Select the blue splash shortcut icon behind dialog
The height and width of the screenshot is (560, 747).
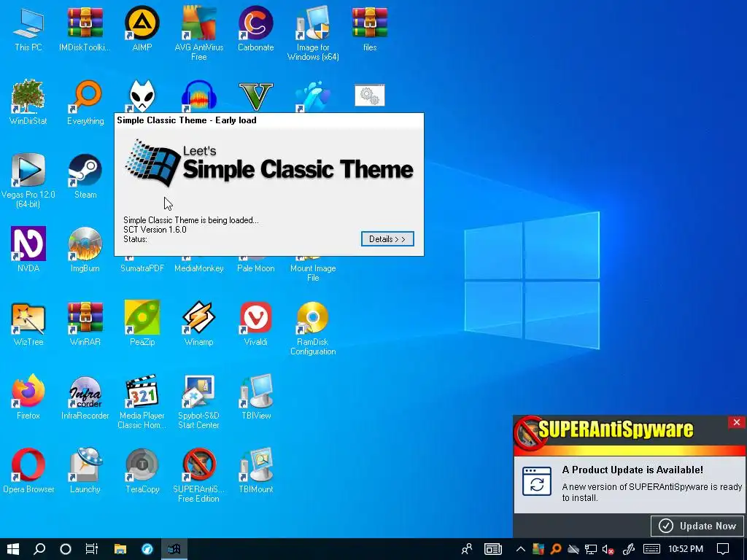(313, 96)
